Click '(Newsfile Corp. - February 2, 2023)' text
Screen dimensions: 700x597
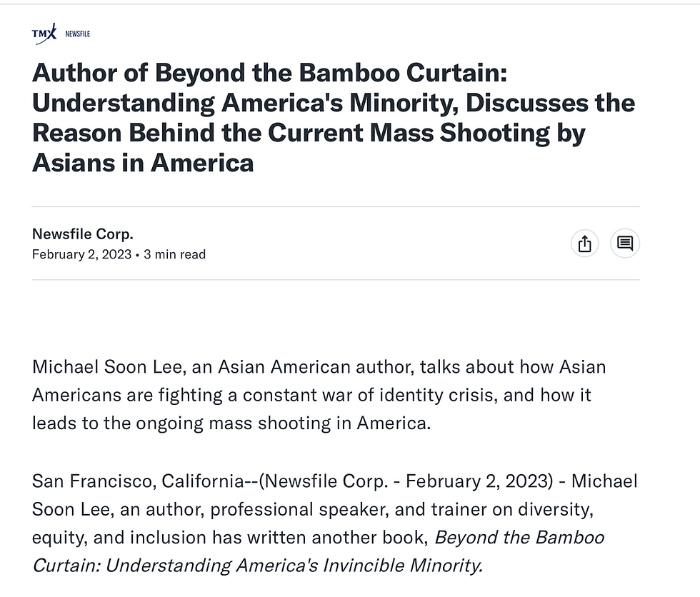[406, 481]
